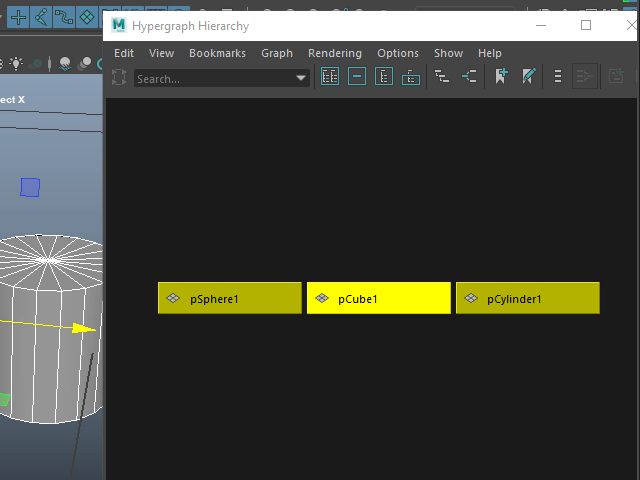Expand the Search field dropdown arrow
The width and height of the screenshot is (640, 480).
pos(301,78)
